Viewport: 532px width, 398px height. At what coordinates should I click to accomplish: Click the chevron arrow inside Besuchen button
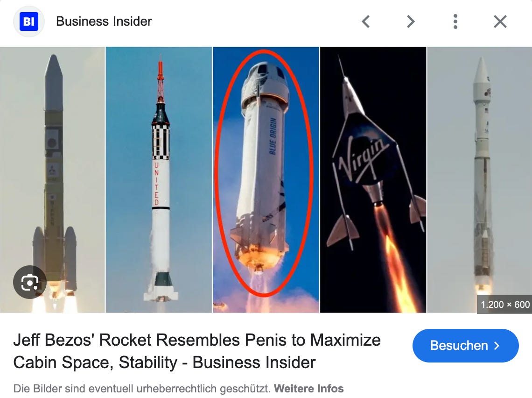click(497, 346)
